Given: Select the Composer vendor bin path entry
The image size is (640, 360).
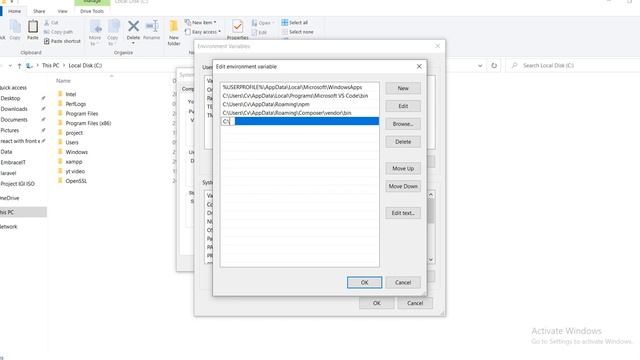Looking at the screenshot, I should pyautogui.click(x=300, y=113).
